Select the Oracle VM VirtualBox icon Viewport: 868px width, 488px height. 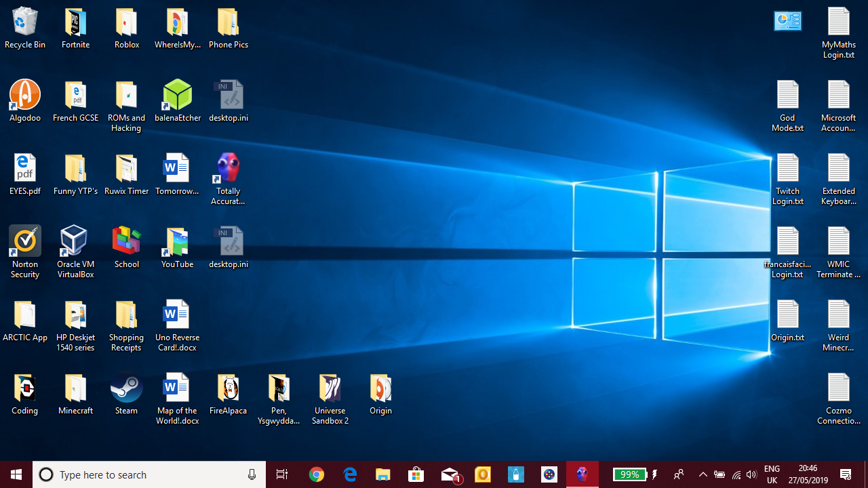[75, 253]
